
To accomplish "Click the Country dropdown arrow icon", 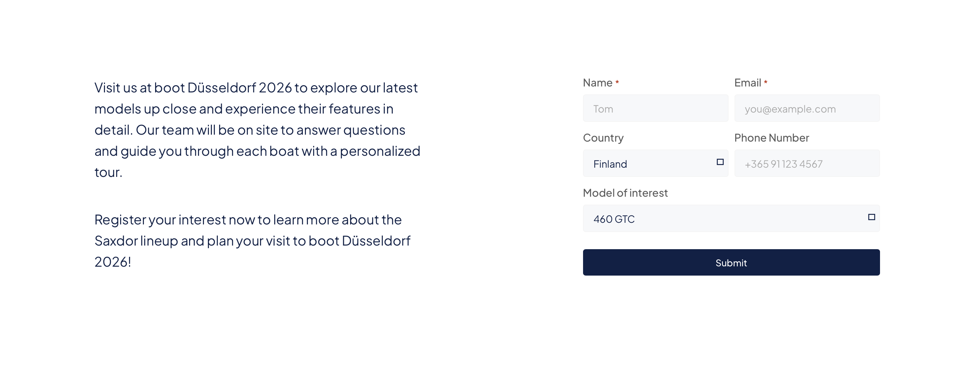I will (x=720, y=162).
